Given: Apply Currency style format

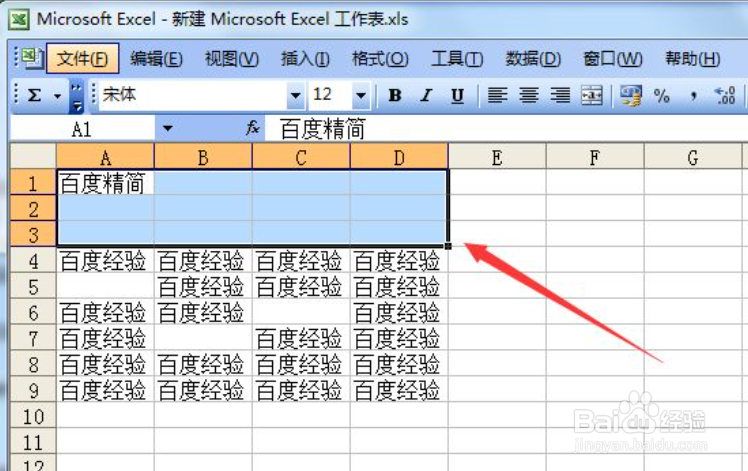Looking at the screenshot, I should click(x=631, y=96).
